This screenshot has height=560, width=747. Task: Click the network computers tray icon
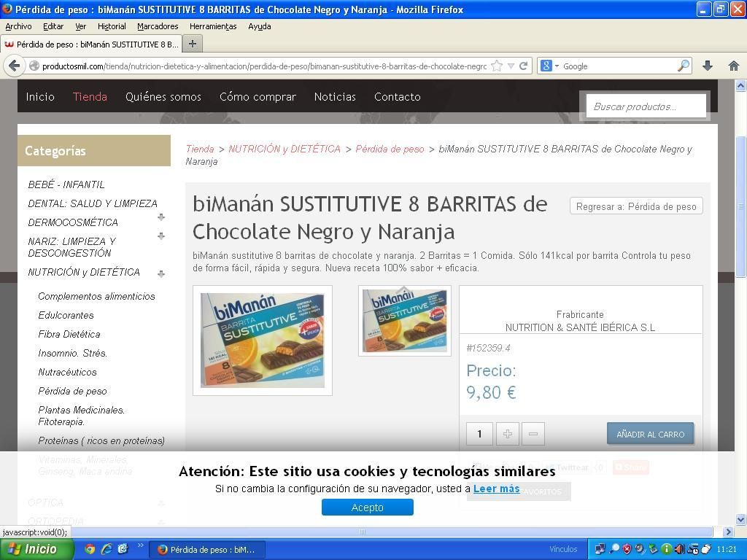600,550
